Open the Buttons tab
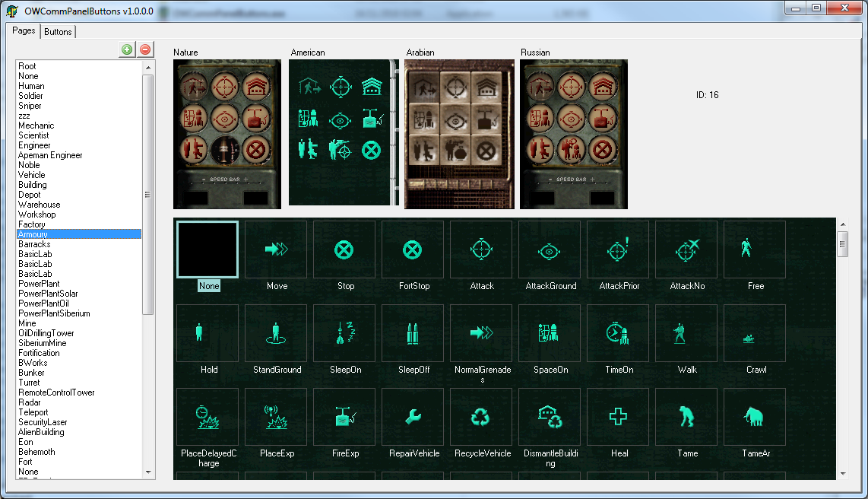Viewport: 868px width, 499px height. click(58, 32)
